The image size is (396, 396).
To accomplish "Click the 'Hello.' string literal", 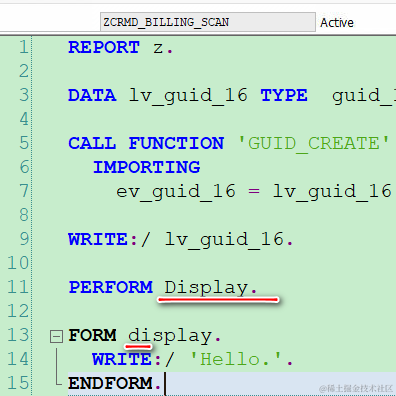I will 236,359.
